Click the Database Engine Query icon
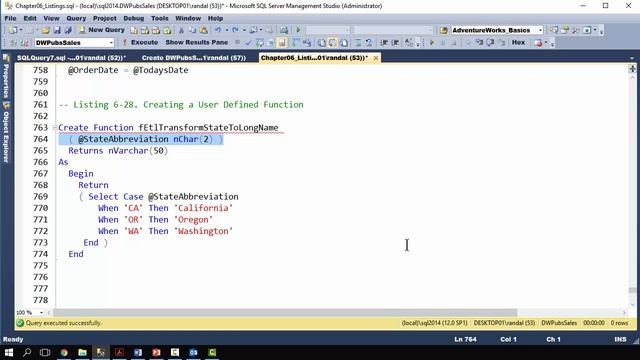640x360 pixels. pos(134,30)
